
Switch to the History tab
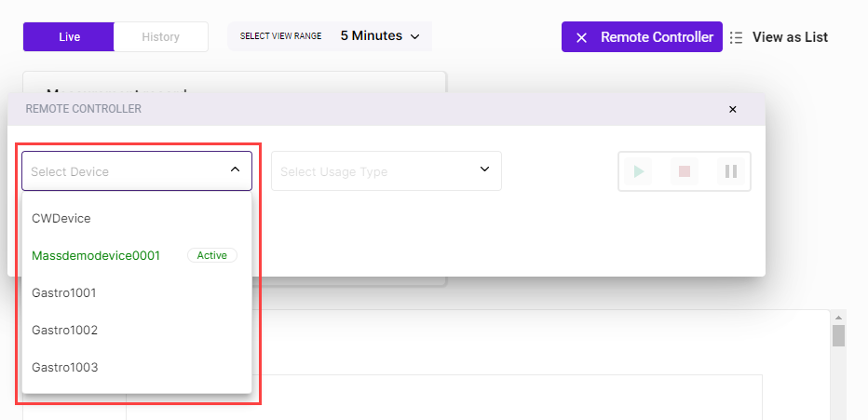coord(160,37)
